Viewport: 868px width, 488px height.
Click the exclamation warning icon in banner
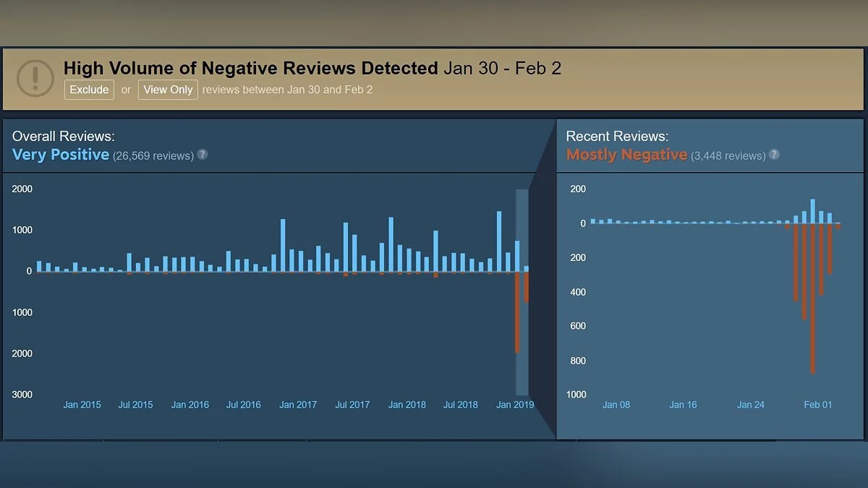tap(35, 77)
